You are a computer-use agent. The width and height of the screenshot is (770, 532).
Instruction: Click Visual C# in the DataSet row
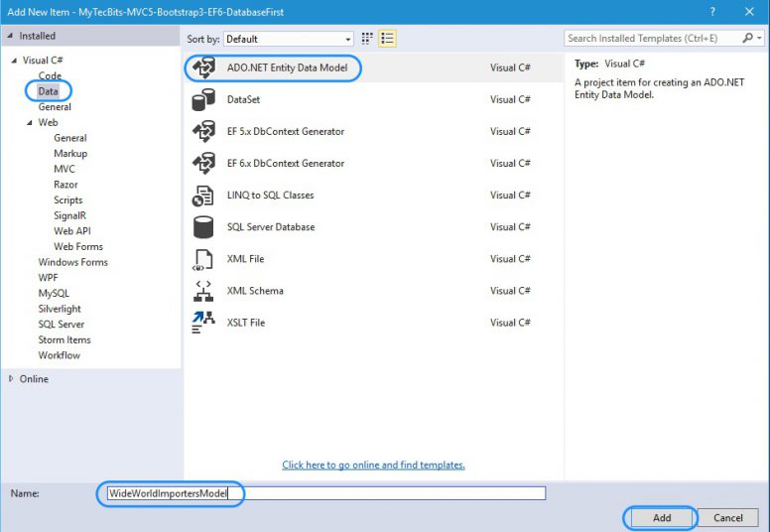pos(510,99)
